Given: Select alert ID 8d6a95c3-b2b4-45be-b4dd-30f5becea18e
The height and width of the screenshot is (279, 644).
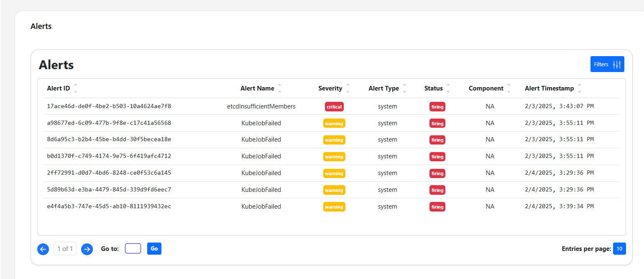Looking at the screenshot, I should pos(109,139).
